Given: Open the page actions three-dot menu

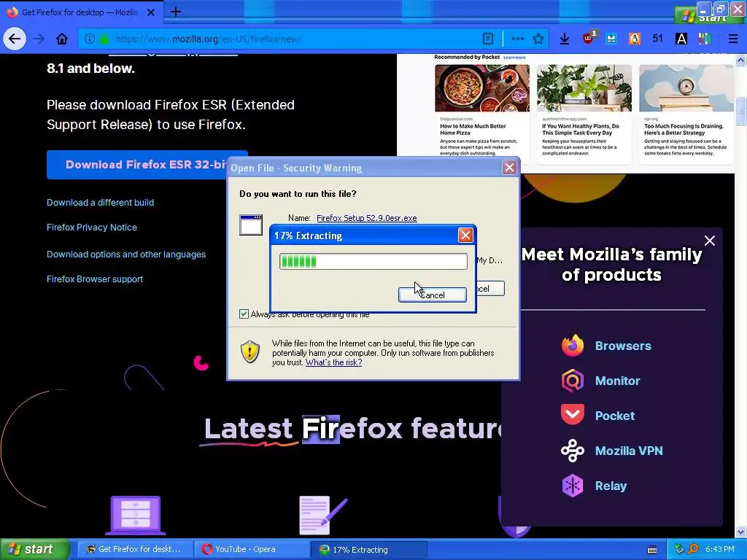Looking at the screenshot, I should (x=517, y=39).
